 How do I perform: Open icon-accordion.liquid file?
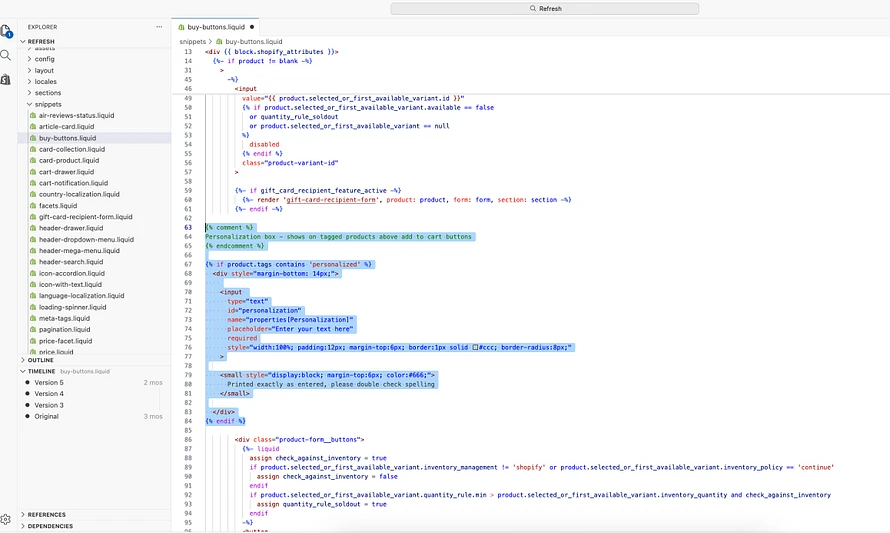[72, 273]
